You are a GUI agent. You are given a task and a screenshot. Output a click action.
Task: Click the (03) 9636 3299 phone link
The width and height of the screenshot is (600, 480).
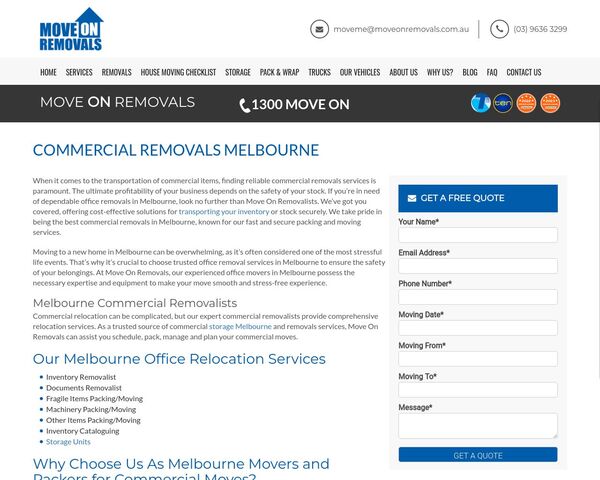point(540,29)
